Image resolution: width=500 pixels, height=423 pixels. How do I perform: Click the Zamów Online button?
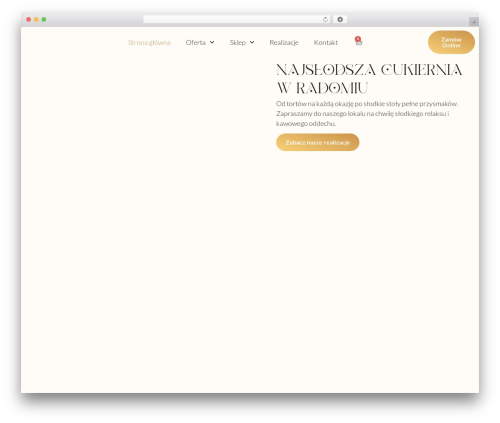451,42
